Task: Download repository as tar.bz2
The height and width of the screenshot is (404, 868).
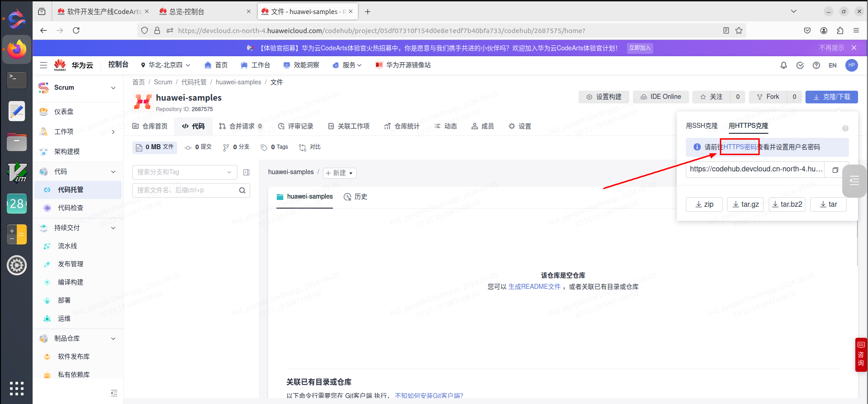Action: (787, 204)
